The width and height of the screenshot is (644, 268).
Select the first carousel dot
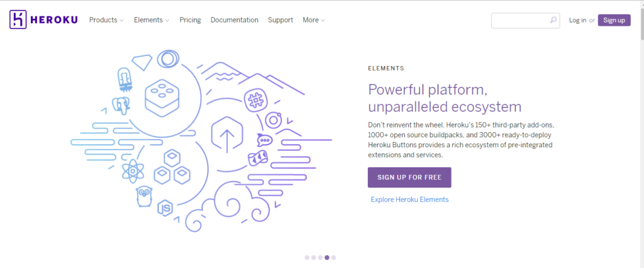click(307, 257)
